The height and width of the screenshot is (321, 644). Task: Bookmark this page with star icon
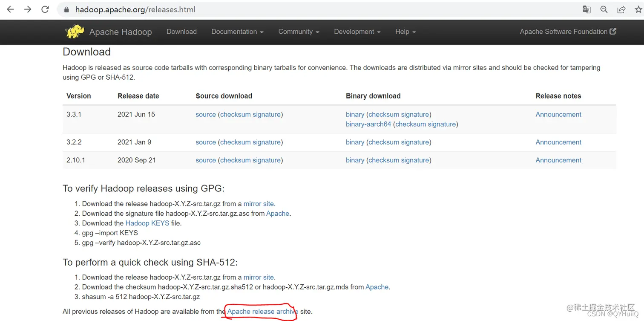point(638,9)
